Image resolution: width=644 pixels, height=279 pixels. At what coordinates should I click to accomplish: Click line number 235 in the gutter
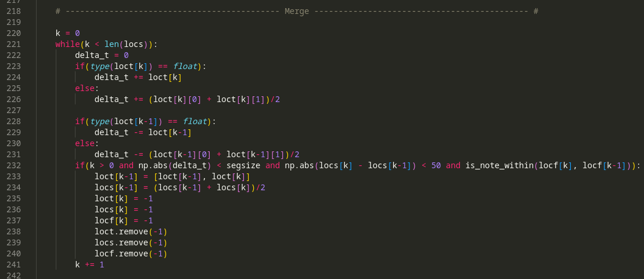(13, 198)
